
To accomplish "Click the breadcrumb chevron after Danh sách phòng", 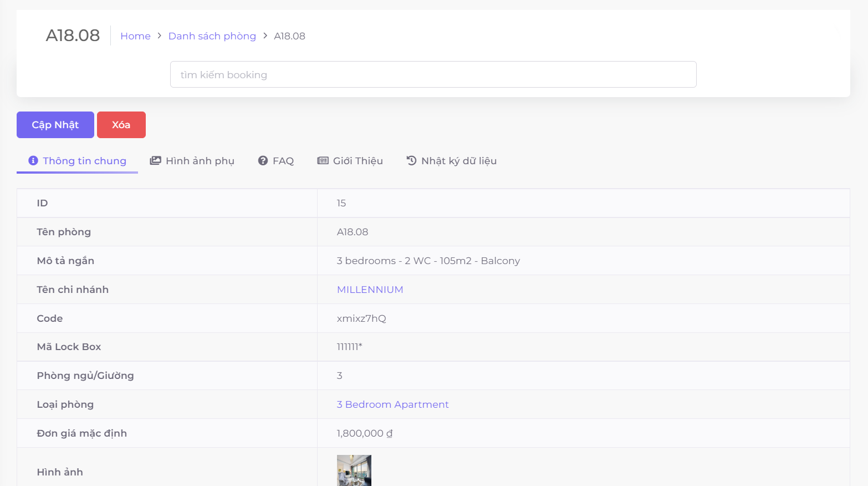I will pos(265,36).
